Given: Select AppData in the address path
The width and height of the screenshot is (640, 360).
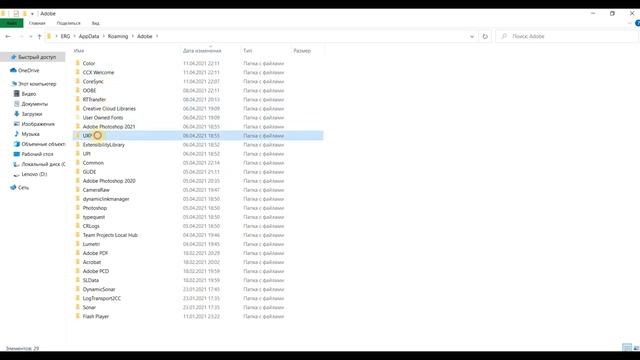Looking at the screenshot, I should click(89, 36).
